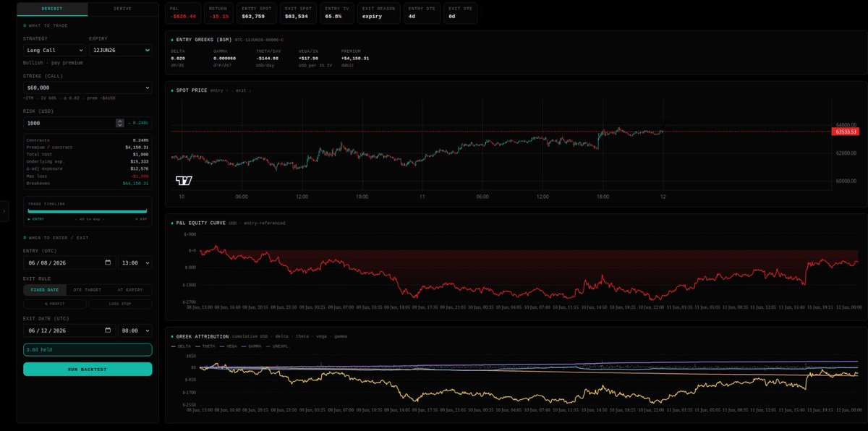This screenshot has height=431, width=868.
Task: Click the '3.8d held' info box
Action: [x=88, y=349]
